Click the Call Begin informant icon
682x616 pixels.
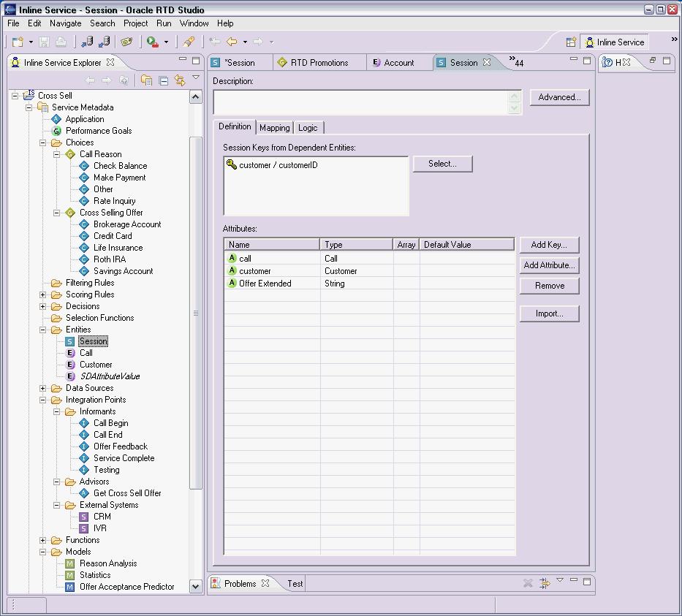[84, 423]
